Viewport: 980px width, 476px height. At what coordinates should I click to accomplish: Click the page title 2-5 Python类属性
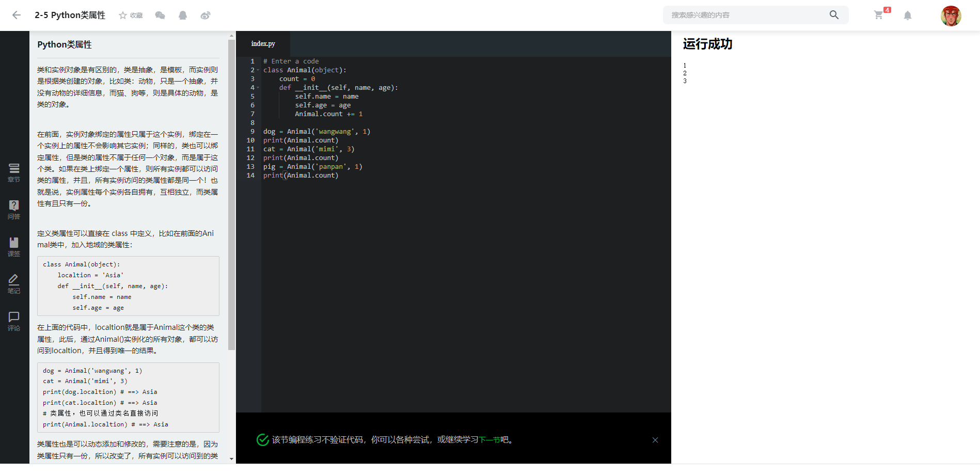coord(70,15)
